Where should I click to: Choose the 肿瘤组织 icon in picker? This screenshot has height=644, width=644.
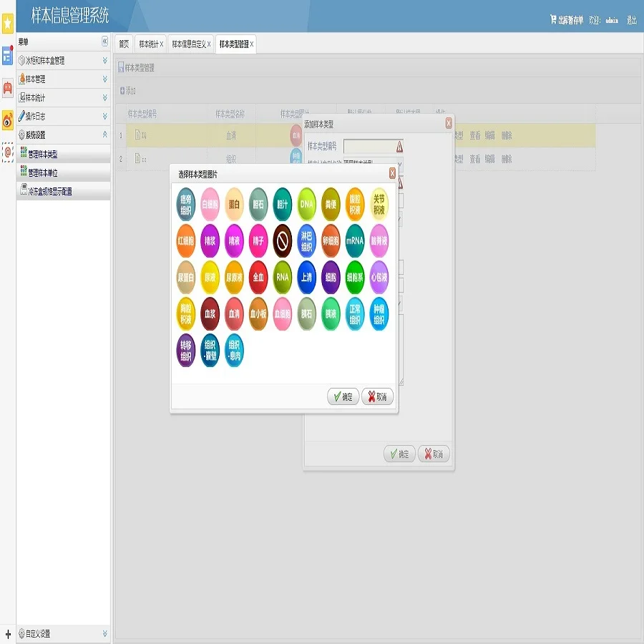coord(379,314)
